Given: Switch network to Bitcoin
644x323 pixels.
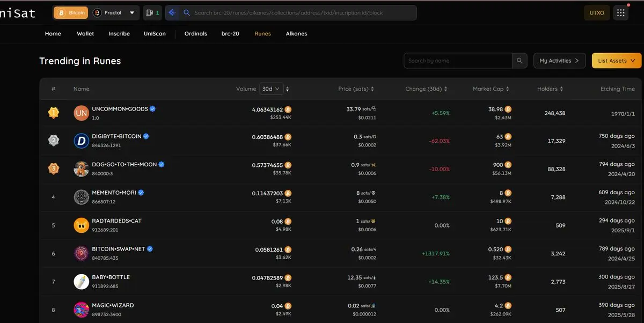Looking at the screenshot, I should click(x=71, y=12).
